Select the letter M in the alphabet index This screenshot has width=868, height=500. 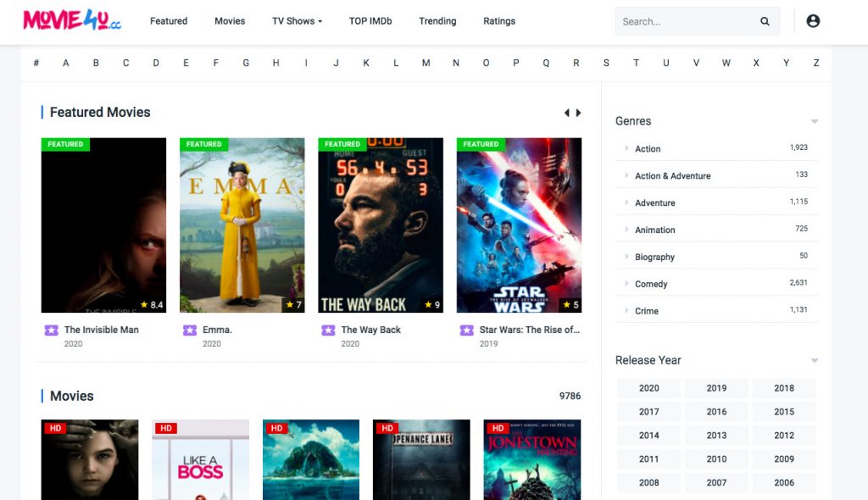[x=426, y=62]
